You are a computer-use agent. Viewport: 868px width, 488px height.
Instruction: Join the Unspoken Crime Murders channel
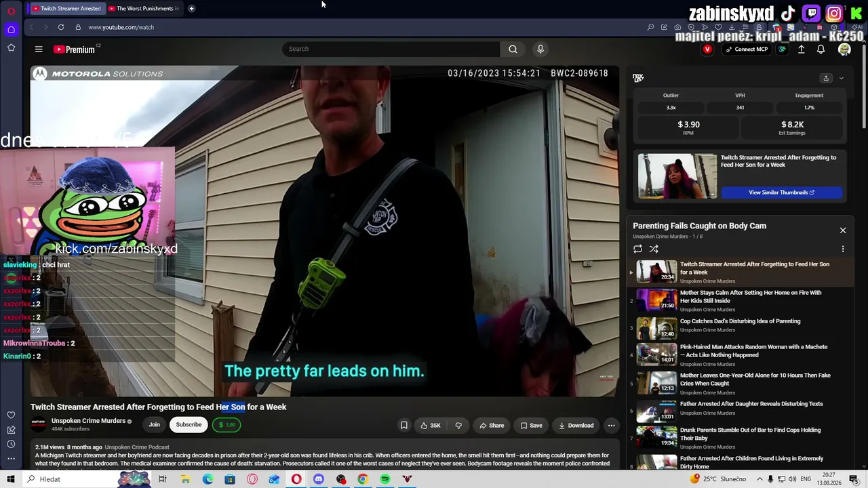[x=154, y=425]
